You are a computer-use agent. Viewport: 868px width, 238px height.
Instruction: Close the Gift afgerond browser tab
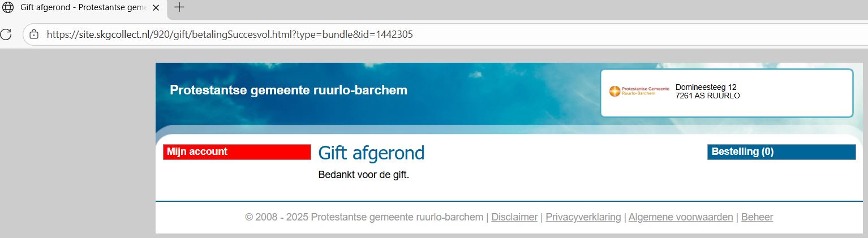pyautogui.click(x=156, y=8)
